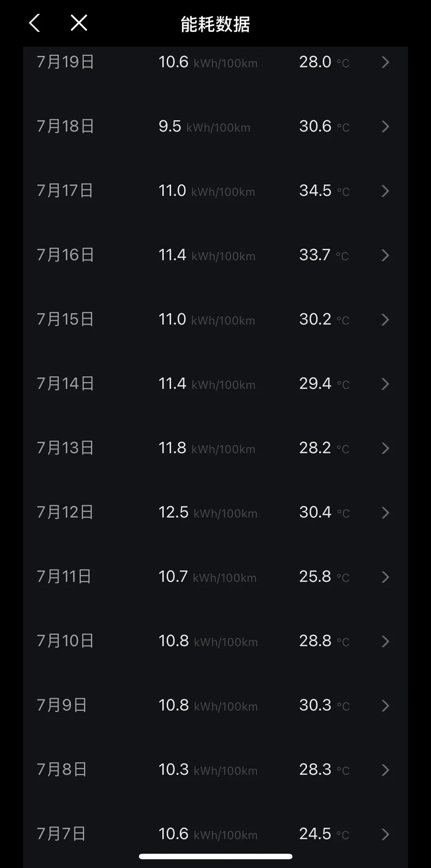The height and width of the screenshot is (868, 431).
Task: Tap the 25.8 °C temperature
Action: tap(324, 577)
